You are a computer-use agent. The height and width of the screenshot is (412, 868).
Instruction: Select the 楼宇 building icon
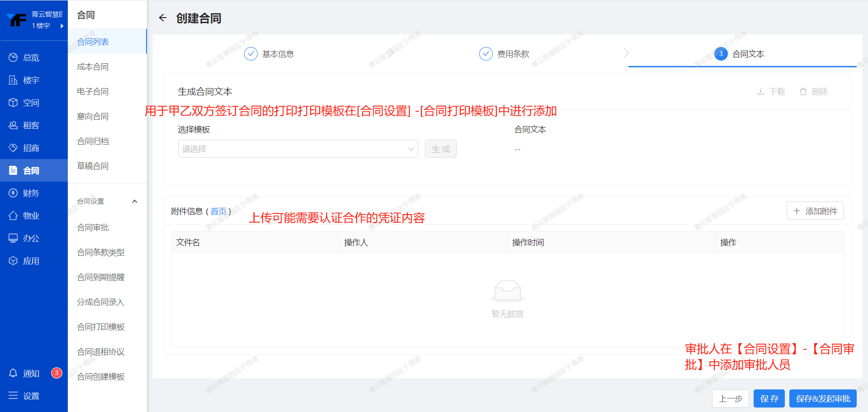(x=13, y=80)
